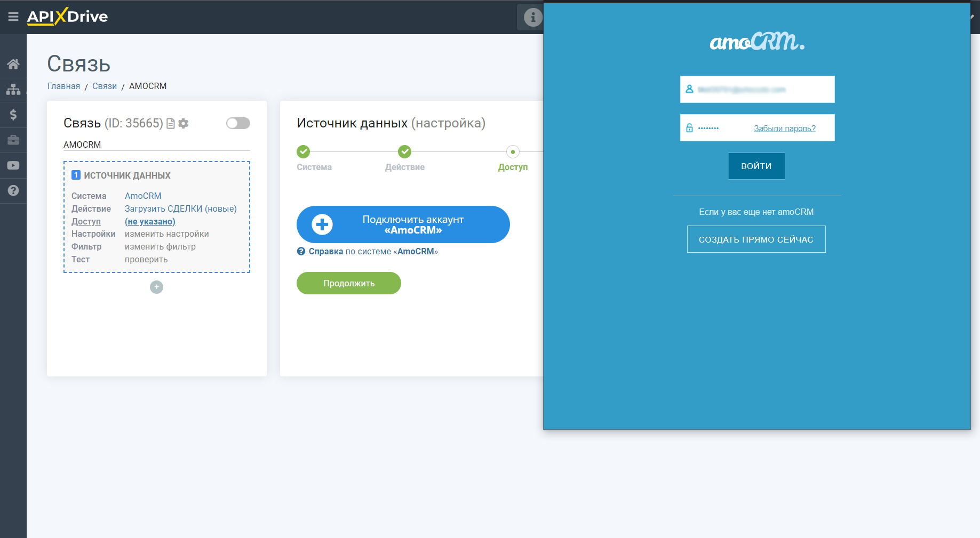Click СОЗДАТЬ ПРЯМО СЕЙЧАС button
The width and height of the screenshot is (980, 538).
(756, 239)
